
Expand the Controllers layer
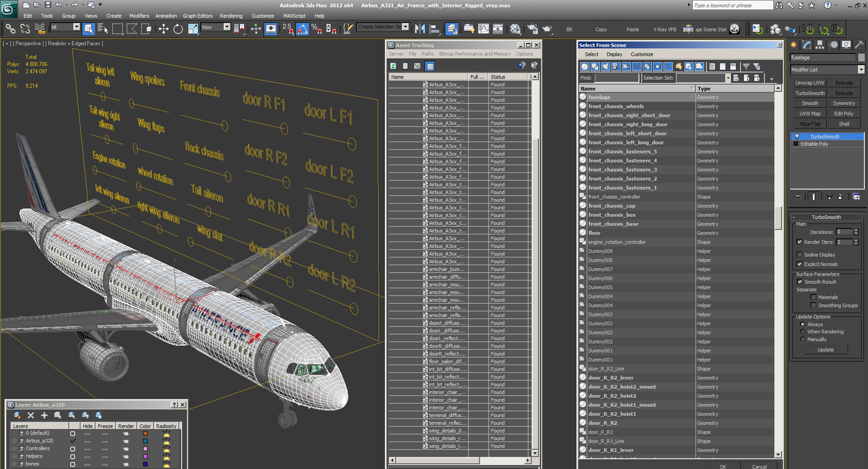(x=14, y=448)
